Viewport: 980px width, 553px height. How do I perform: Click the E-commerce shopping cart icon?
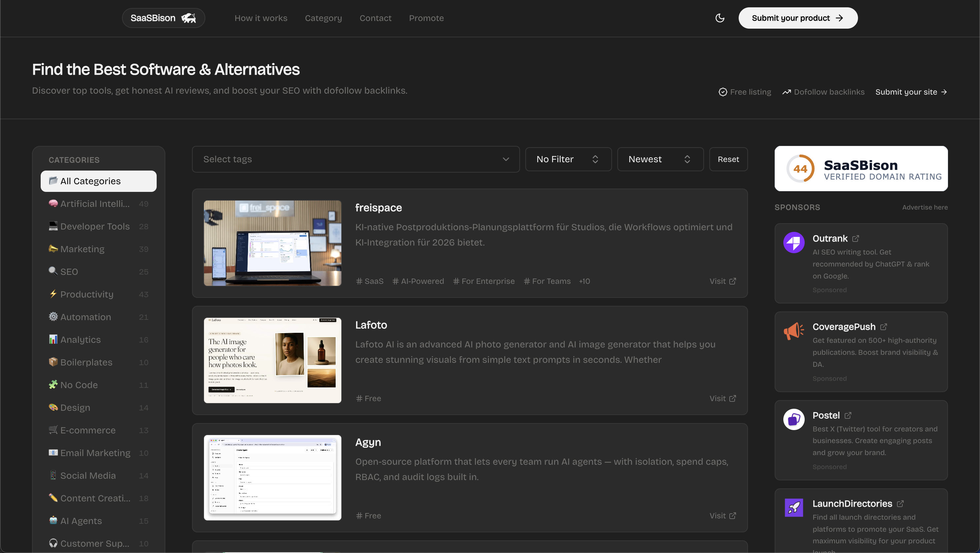(53, 430)
